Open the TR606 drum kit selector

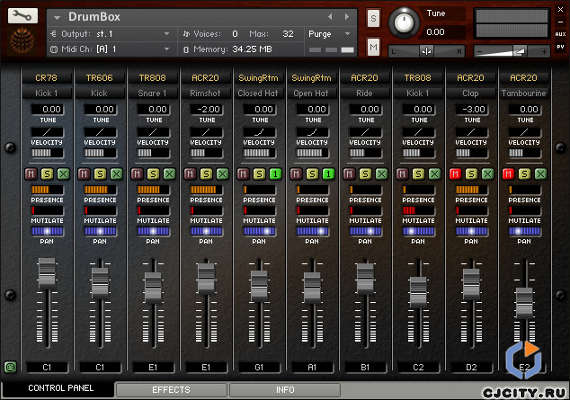click(x=100, y=78)
